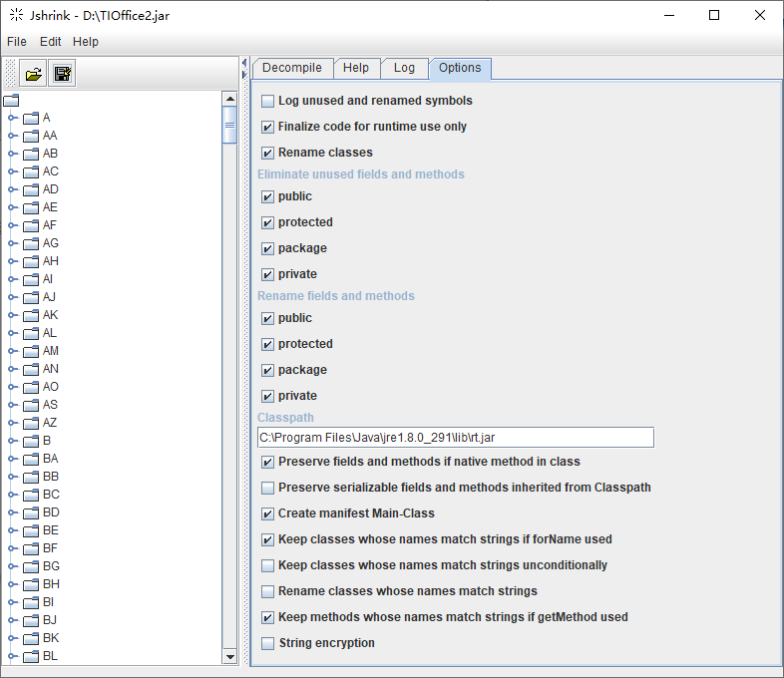Select the folder icon for package AB

tap(31, 154)
